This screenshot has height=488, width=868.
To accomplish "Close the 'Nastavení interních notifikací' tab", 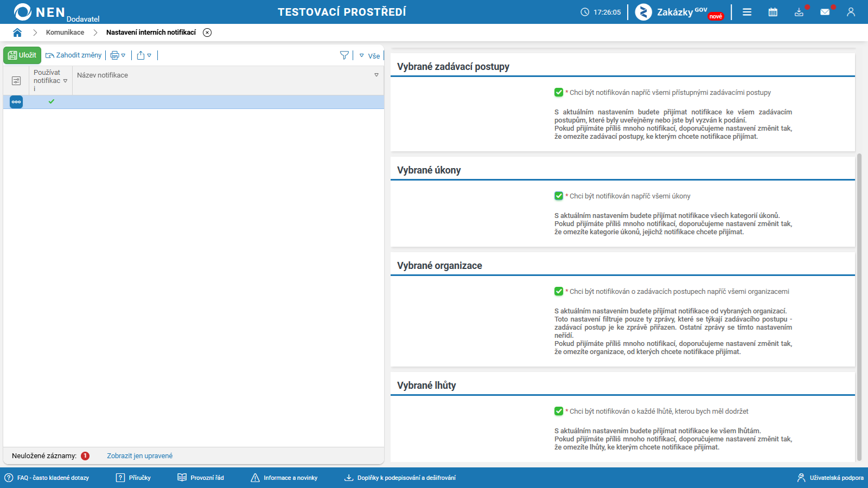I will (x=207, y=33).
